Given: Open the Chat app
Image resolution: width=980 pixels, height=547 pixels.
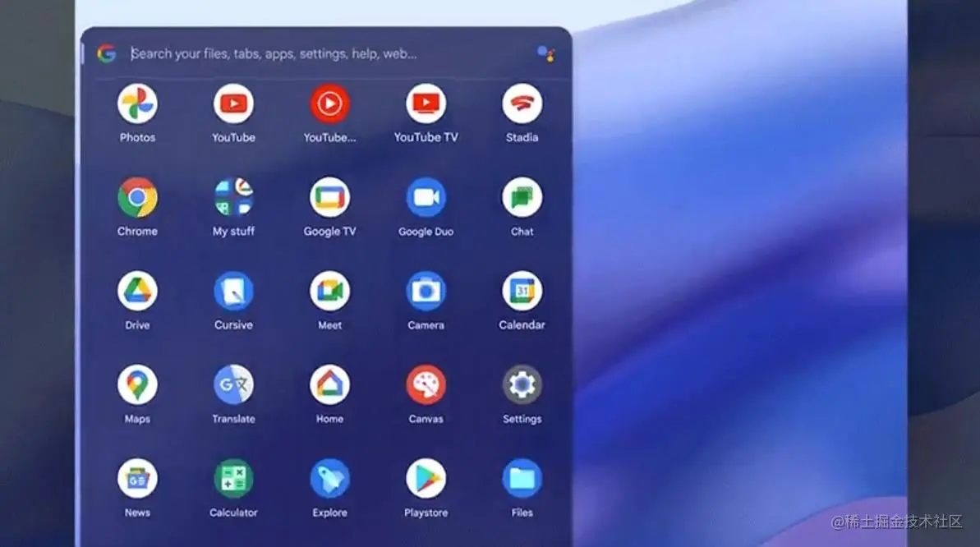Looking at the screenshot, I should (x=522, y=198).
